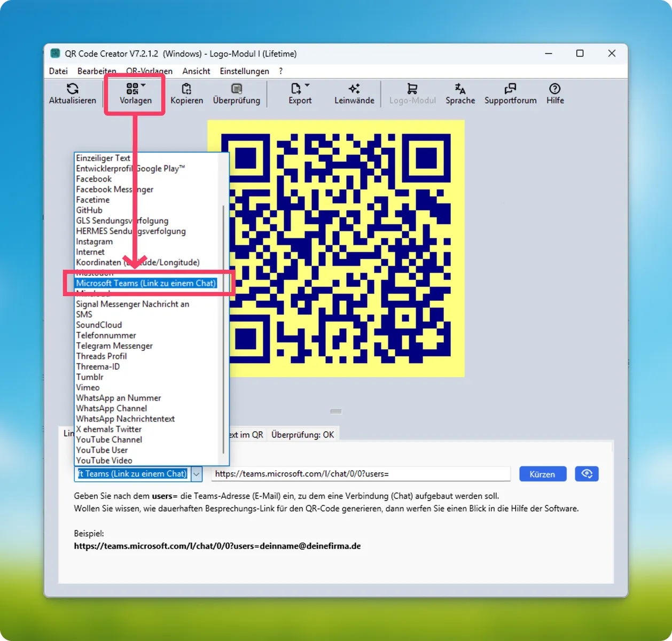Select the Internet template
Screen dimensions: 672x641
90,252
